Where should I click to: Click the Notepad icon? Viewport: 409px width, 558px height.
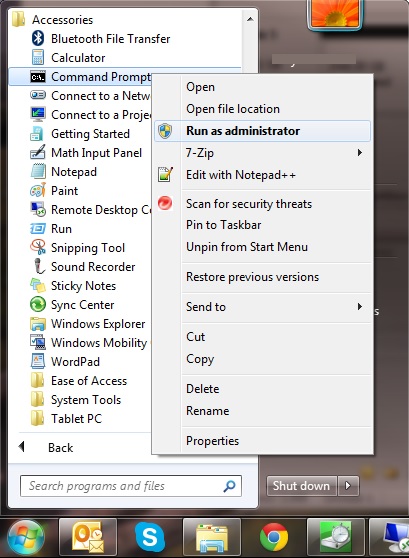click(x=38, y=171)
